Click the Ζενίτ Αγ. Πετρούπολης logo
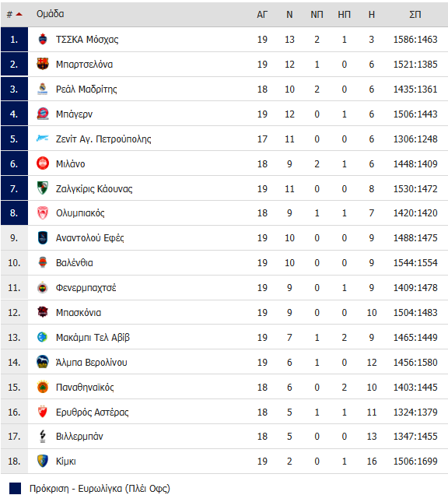 pos(43,139)
